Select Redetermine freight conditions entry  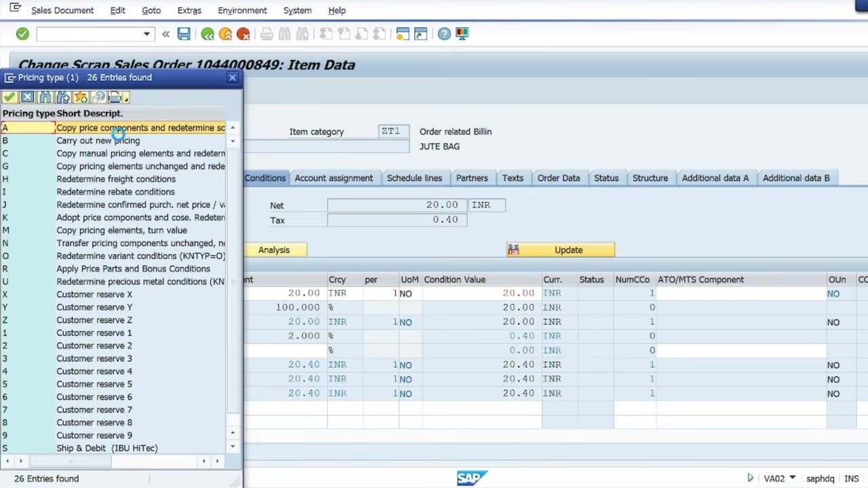(x=113, y=180)
